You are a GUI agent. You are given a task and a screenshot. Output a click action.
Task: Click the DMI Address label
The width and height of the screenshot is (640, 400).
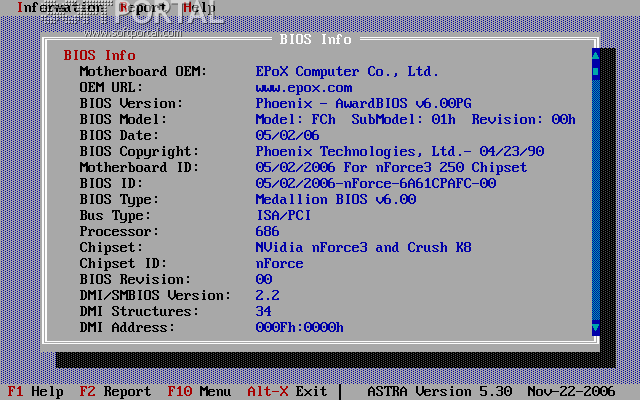point(127,327)
